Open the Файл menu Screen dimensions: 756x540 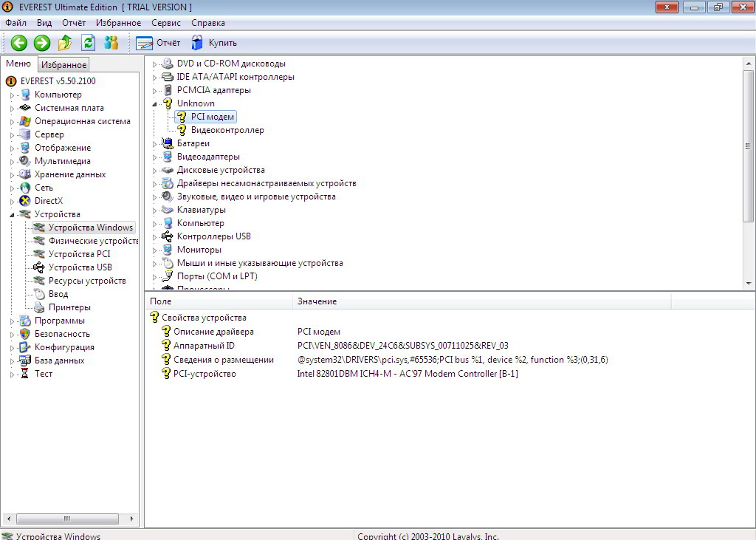[x=16, y=23]
